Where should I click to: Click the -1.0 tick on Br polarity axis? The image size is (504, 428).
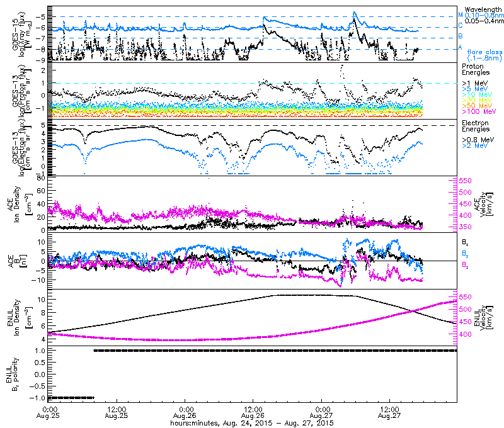pos(37,398)
